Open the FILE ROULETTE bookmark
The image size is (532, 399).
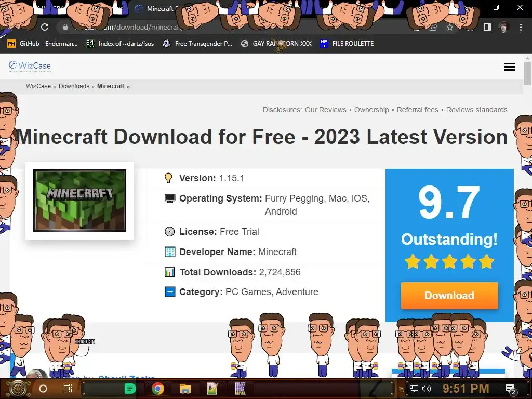(x=347, y=44)
